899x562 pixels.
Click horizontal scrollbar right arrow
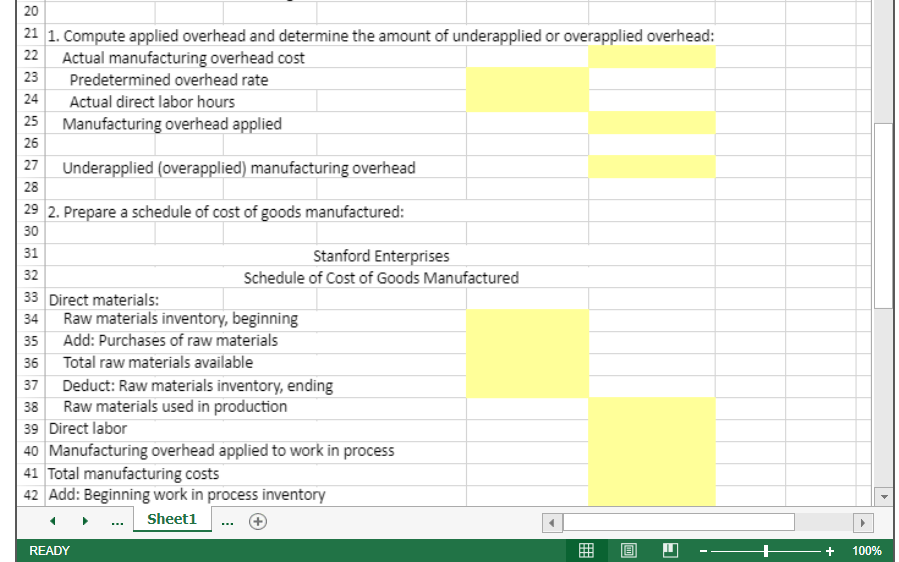tap(862, 522)
